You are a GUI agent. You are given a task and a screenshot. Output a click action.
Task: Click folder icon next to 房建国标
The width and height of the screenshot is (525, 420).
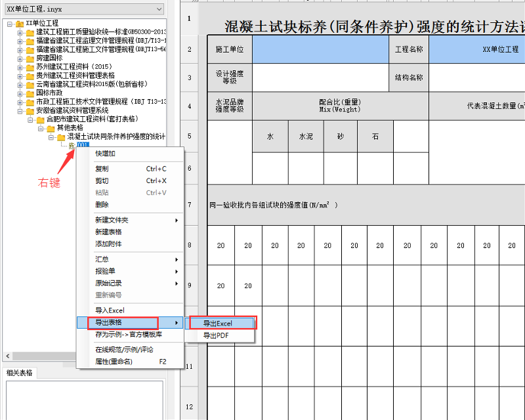click(30, 58)
